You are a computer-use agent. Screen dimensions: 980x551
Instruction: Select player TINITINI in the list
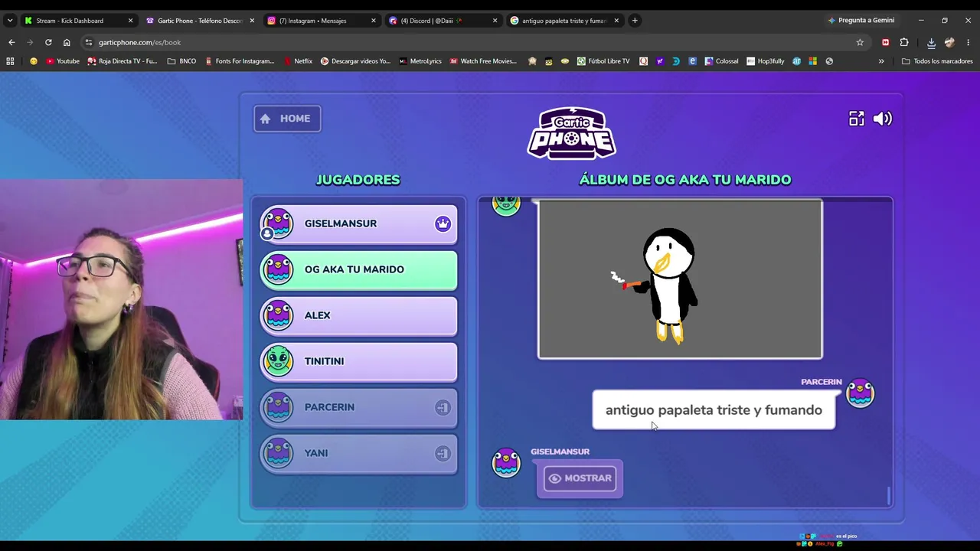(x=358, y=361)
